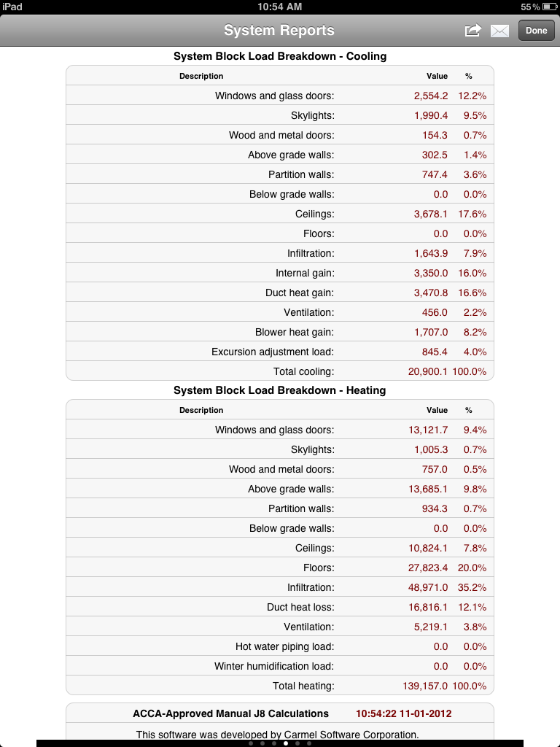
Task: Tap the Total heating 139,157.0 row
Action: tap(280, 686)
